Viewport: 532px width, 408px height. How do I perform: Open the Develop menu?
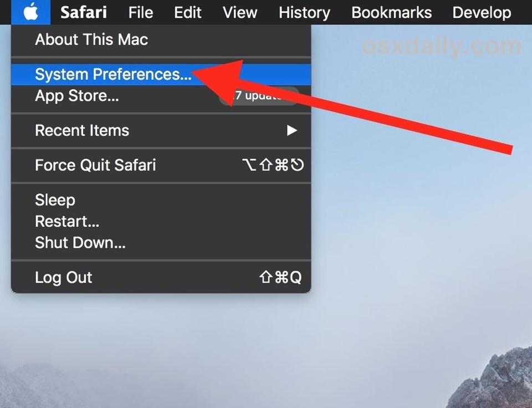pos(482,12)
